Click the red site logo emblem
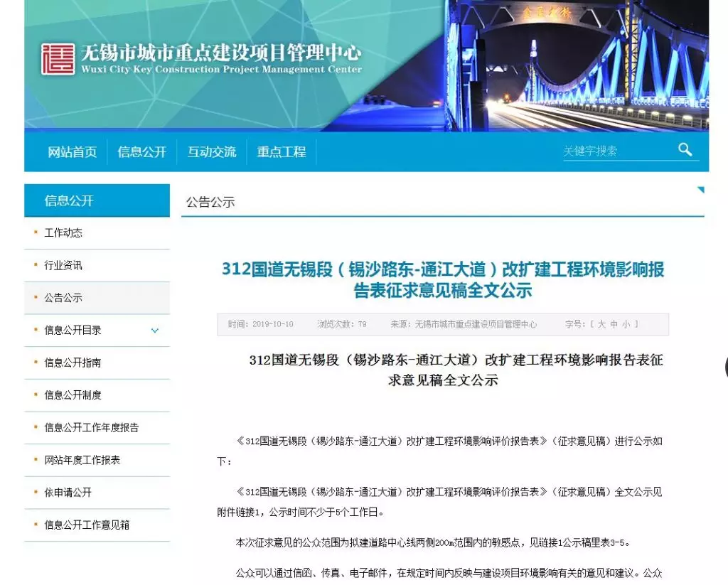The height and width of the screenshot is (585, 728). (58, 59)
